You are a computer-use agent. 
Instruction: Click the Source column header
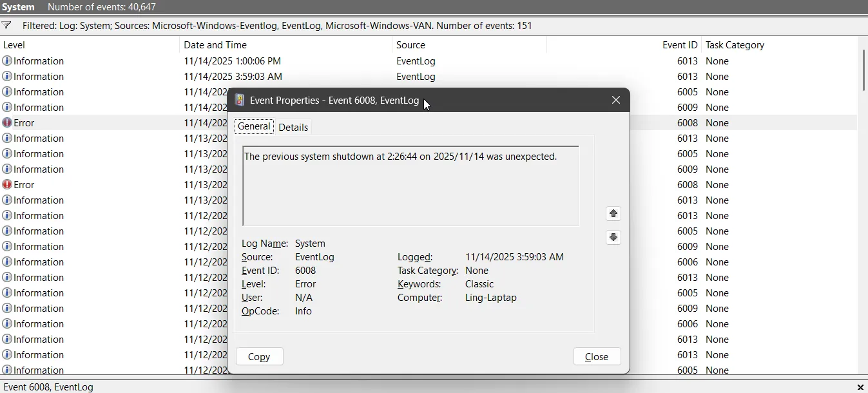pos(410,45)
